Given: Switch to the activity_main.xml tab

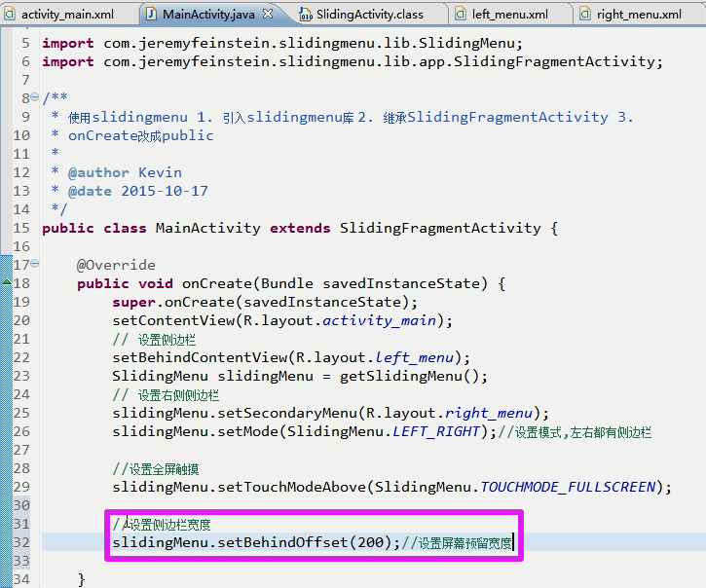Looking at the screenshot, I should [67, 15].
